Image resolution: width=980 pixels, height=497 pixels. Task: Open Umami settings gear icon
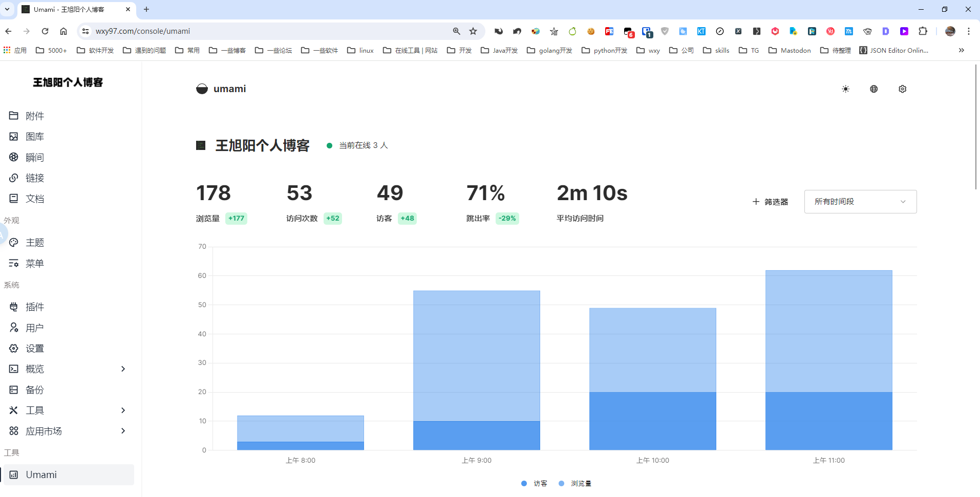[x=902, y=89]
